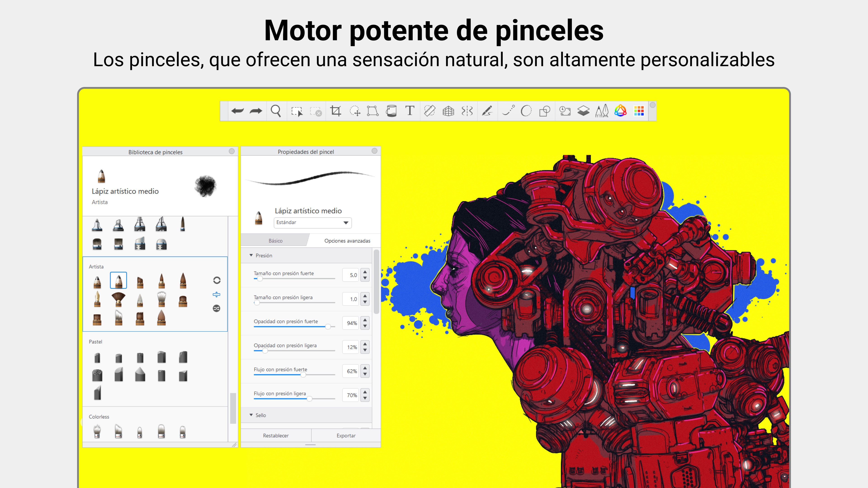868x488 pixels.
Task: Increase Opacidad con presión fuerte value
Action: [365, 320]
